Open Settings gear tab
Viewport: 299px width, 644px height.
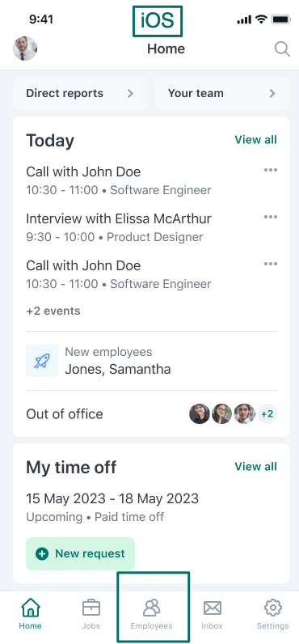[273, 614]
